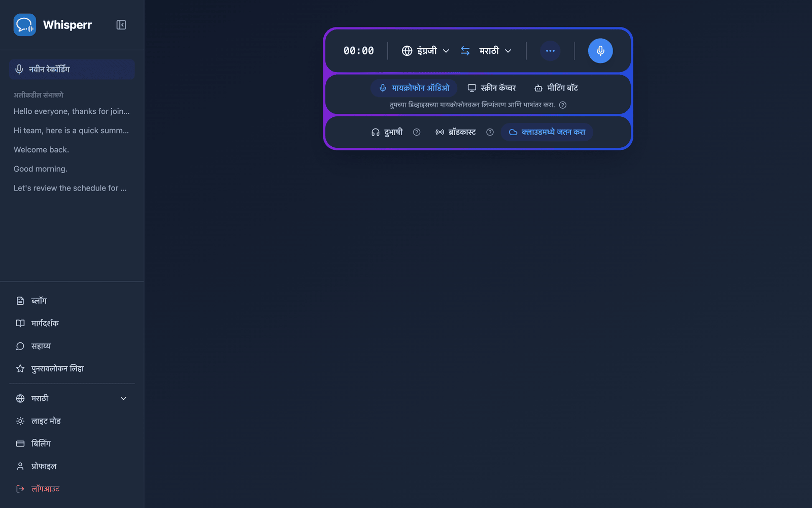Start a नवीन रेकॉर्डिंग

pyautogui.click(x=72, y=69)
